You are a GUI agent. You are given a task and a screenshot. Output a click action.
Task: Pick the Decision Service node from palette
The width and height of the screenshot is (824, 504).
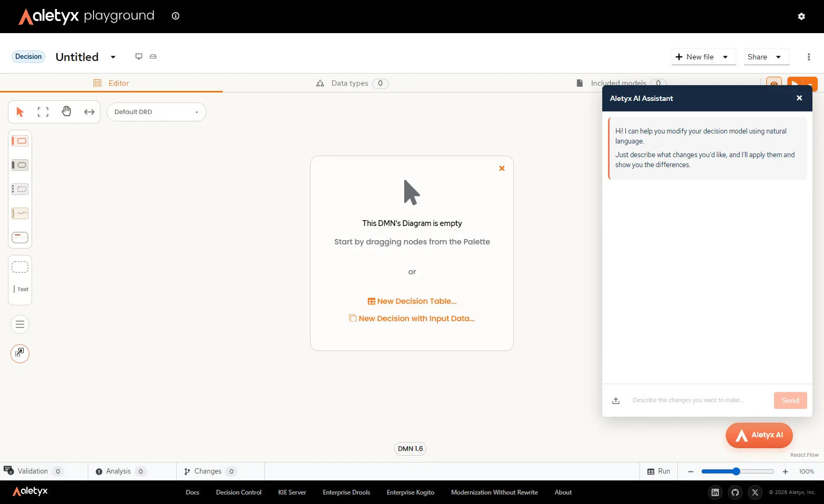pyautogui.click(x=20, y=238)
